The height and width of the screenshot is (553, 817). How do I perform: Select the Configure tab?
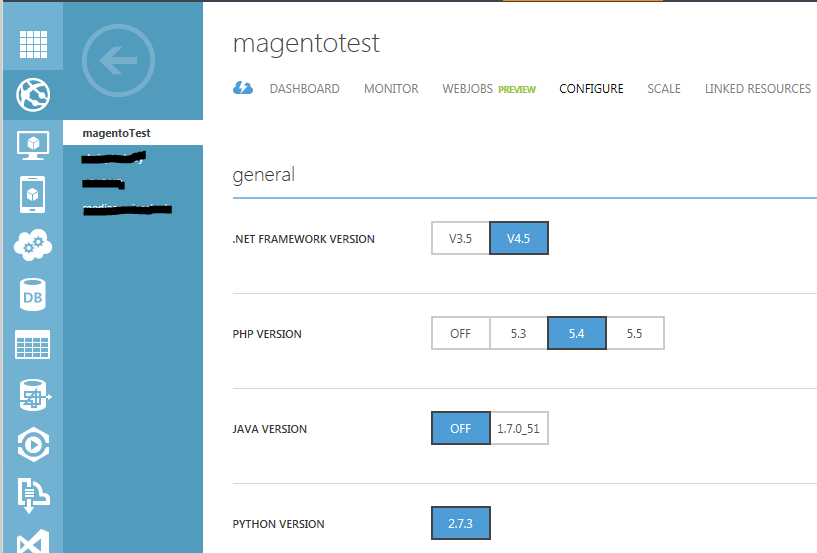click(591, 89)
